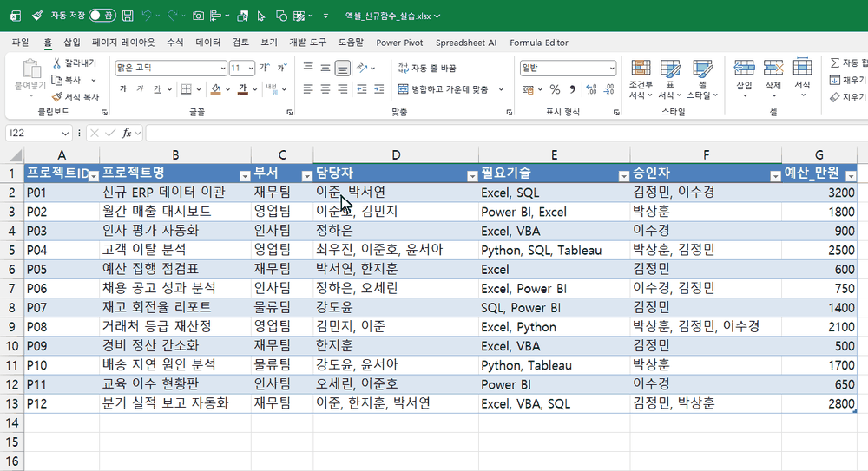868x471 pixels.
Task: Increase font size with 가^ icon
Action: coord(265,68)
